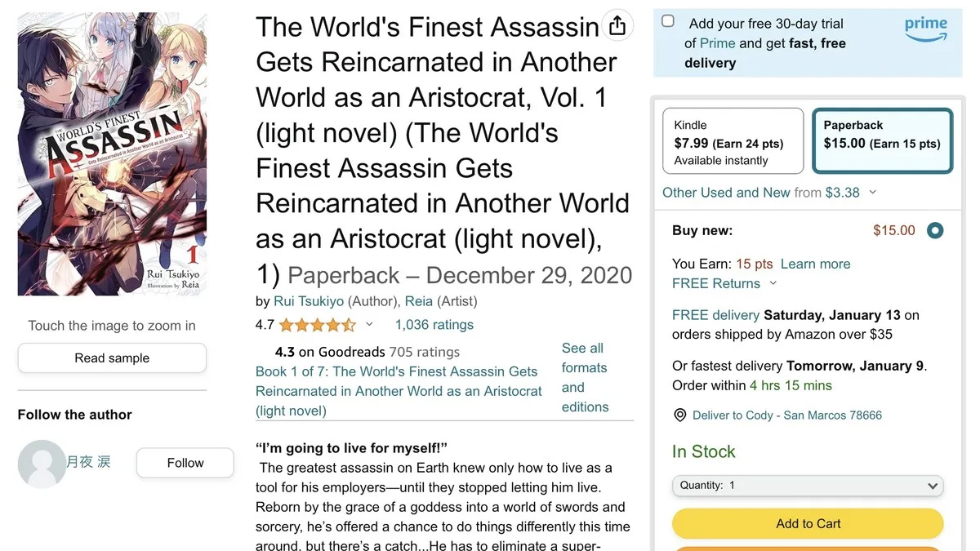
Task: Expand Other Used and New offers
Action: tap(872, 193)
